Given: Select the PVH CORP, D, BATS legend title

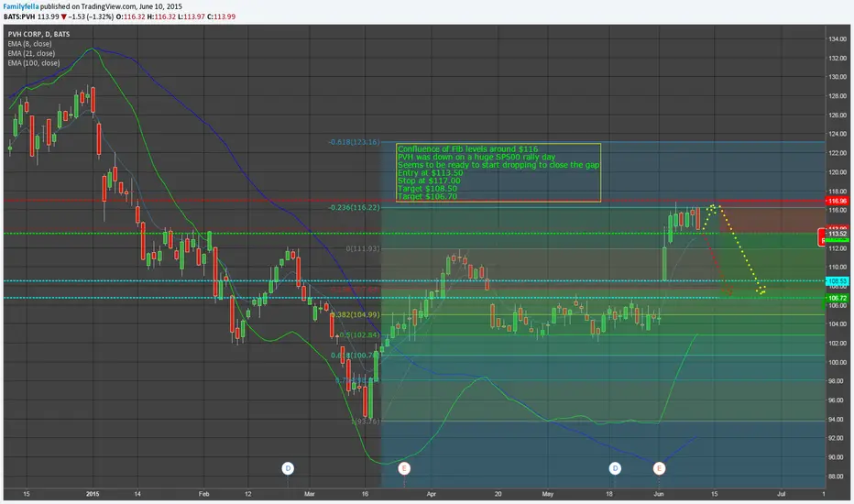Looking at the screenshot, I should tap(38, 34).
